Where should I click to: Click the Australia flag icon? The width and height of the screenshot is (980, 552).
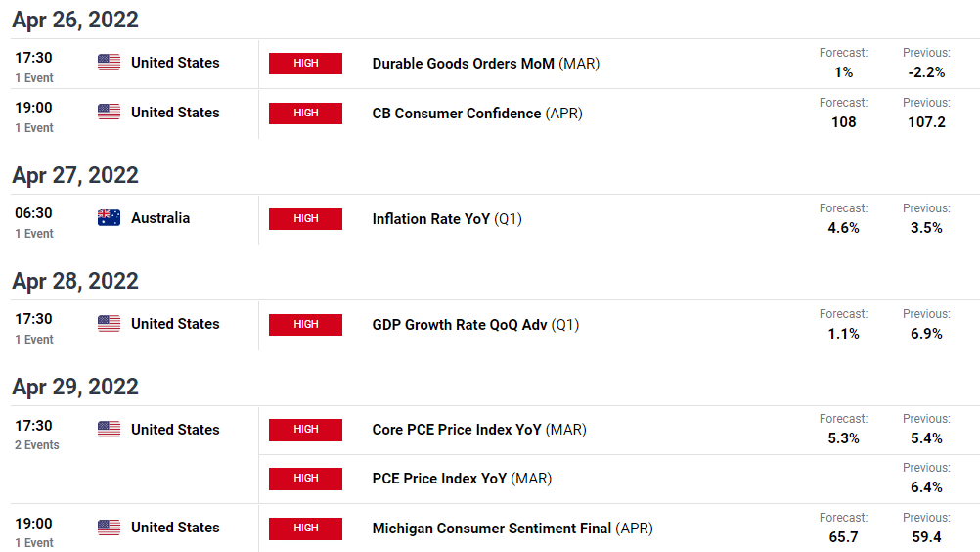109,218
